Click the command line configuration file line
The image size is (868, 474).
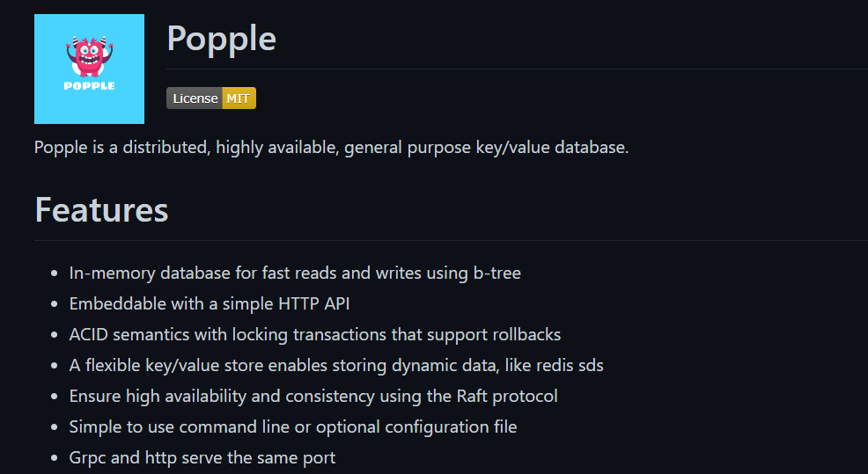[x=293, y=427]
